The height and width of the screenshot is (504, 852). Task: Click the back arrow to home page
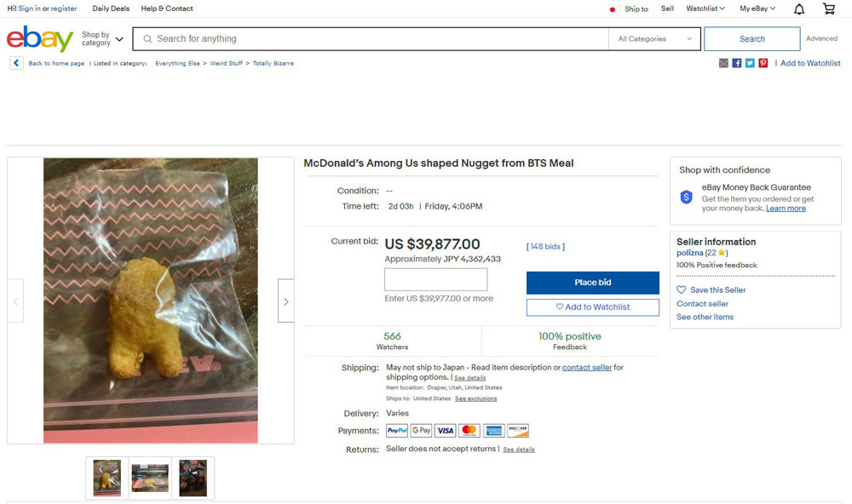[x=16, y=63]
